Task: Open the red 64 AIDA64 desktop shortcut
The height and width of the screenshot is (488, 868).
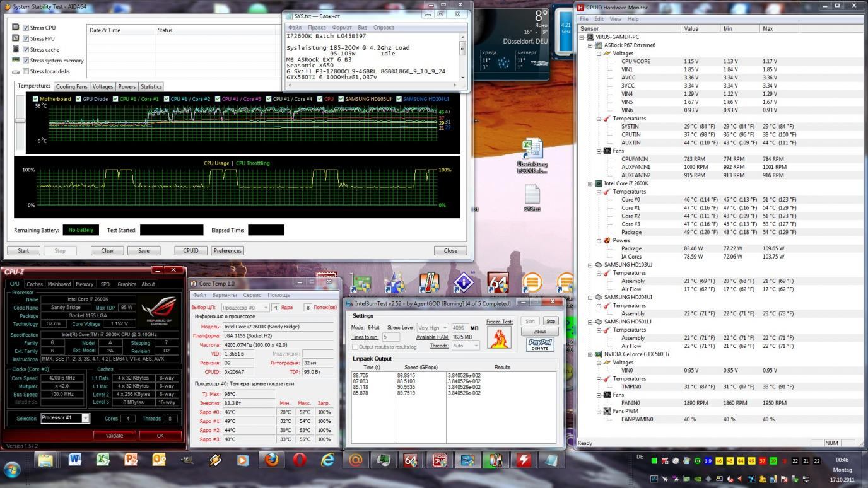Action: (x=498, y=282)
